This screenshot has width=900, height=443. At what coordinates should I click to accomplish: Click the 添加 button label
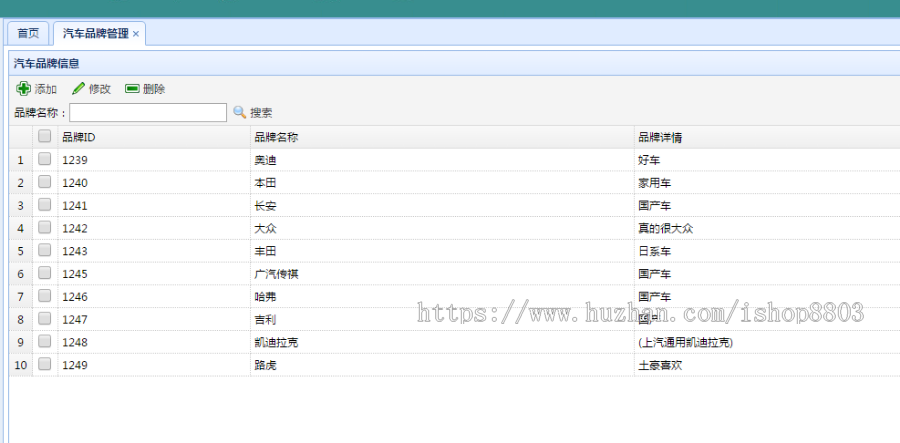[x=46, y=89]
